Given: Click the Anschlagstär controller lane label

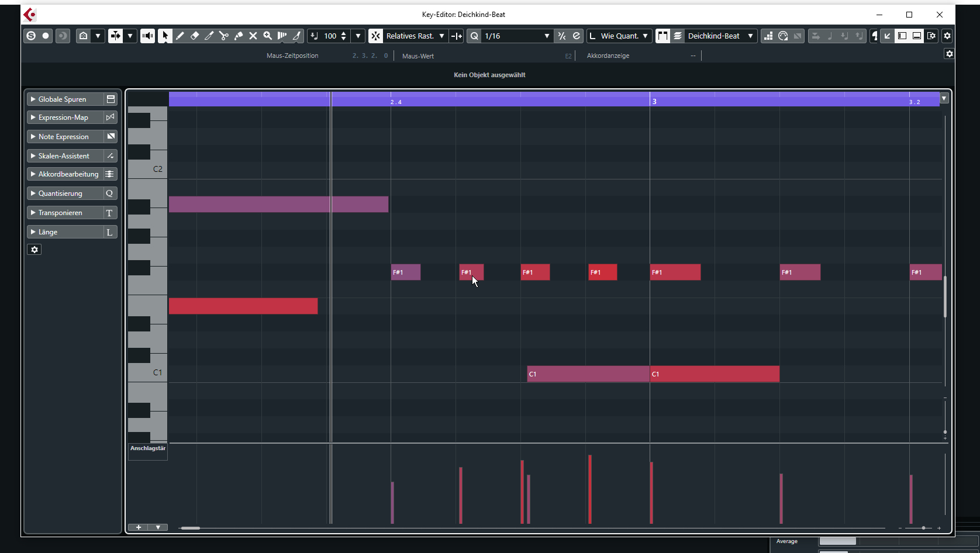Looking at the screenshot, I should (148, 449).
